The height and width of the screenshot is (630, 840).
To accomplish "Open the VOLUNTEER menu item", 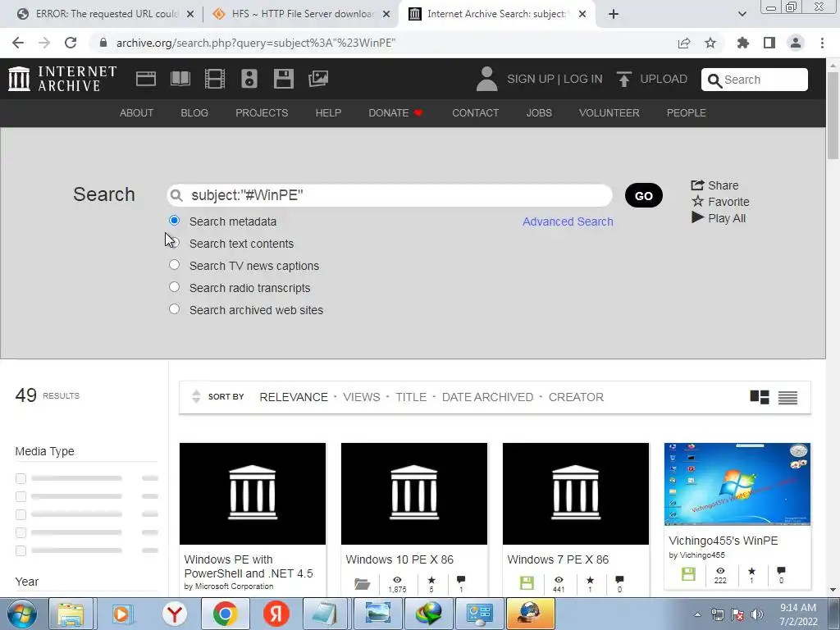I will [609, 113].
